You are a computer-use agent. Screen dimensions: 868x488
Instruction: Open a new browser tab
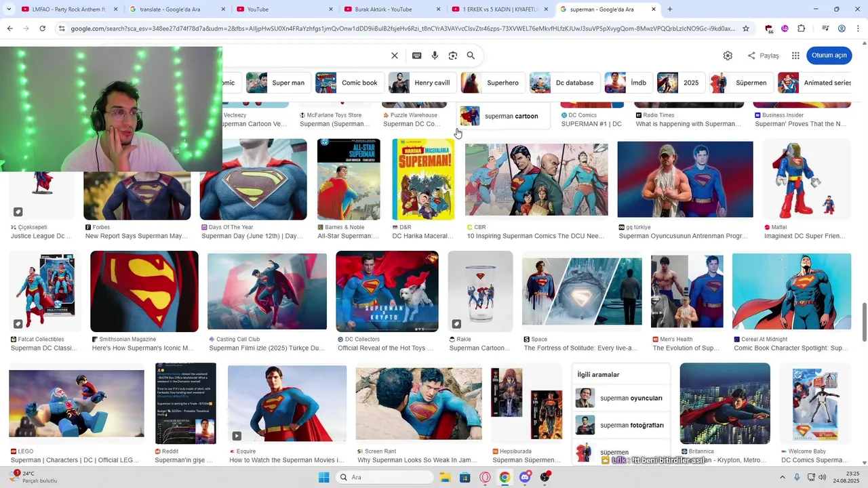coord(670,9)
